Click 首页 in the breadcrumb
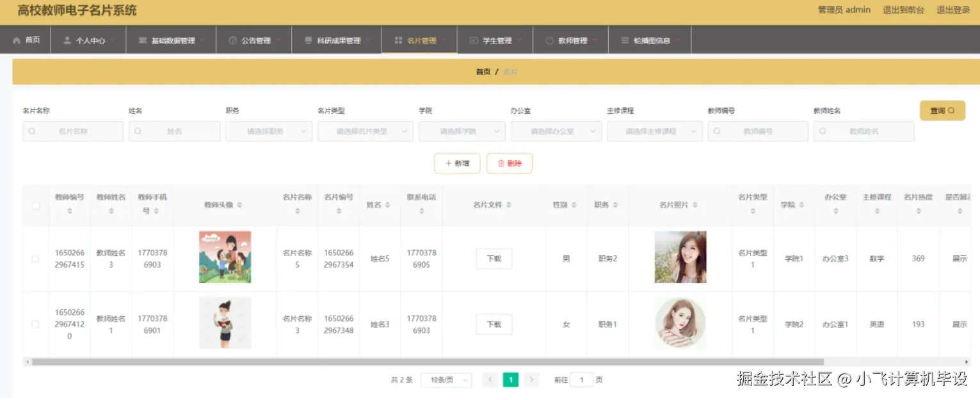The image size is (980, 400). (483, 72)
